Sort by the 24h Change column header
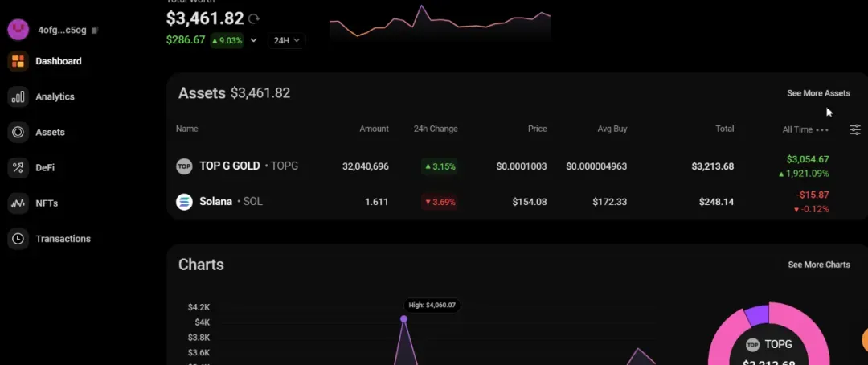Screen dimensions: 868x365 point(436,129)
